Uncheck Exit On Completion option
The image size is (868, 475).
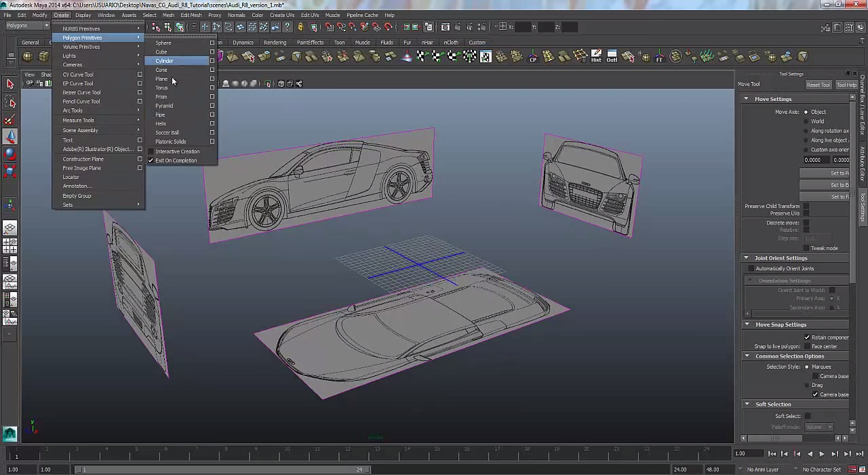151,161
